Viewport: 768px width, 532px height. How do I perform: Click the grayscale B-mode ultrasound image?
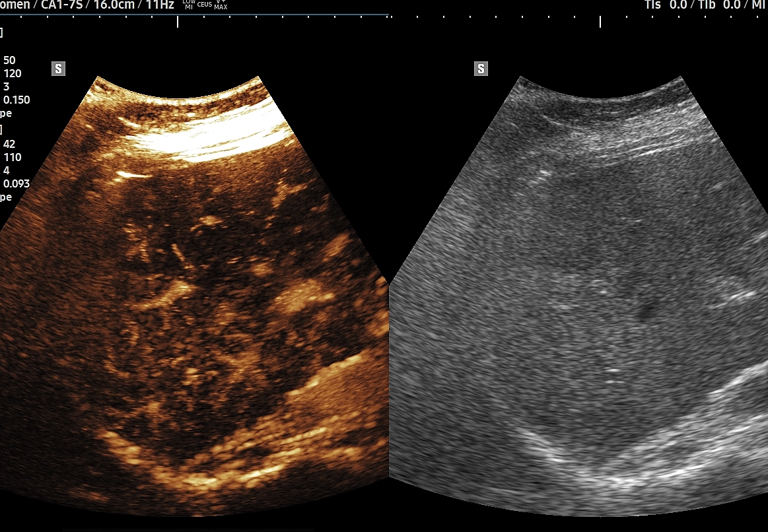(578, 296)
